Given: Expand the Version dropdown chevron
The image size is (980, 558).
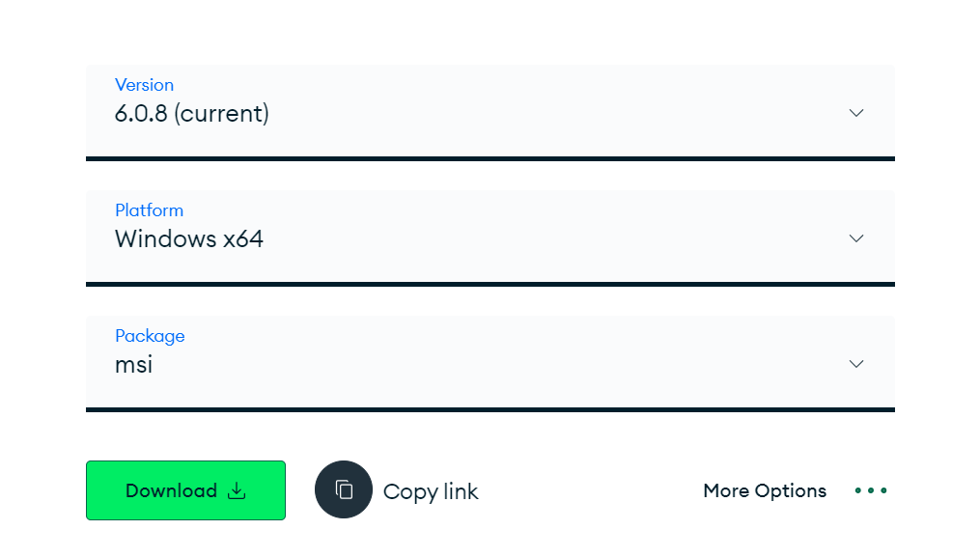Looking at the screenshot, I should pyautogui.click(x=855, y=113).
